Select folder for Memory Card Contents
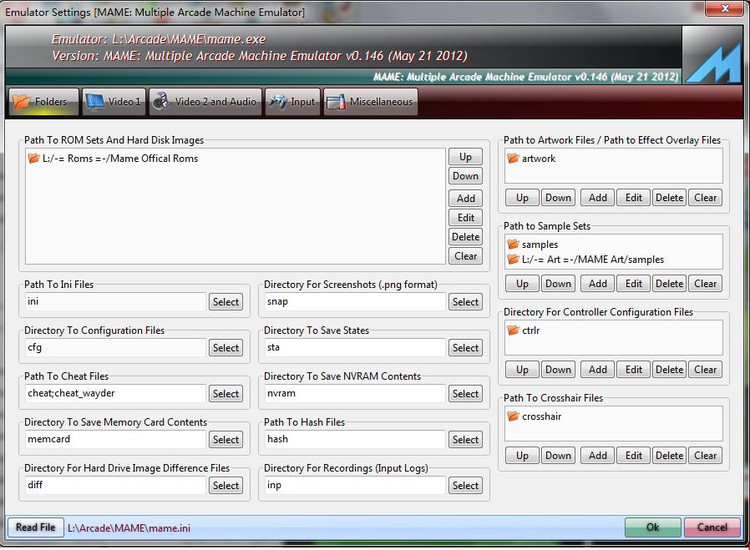This screenshot has height=550, width=750. pyautogui.click(x=226, y=440)
